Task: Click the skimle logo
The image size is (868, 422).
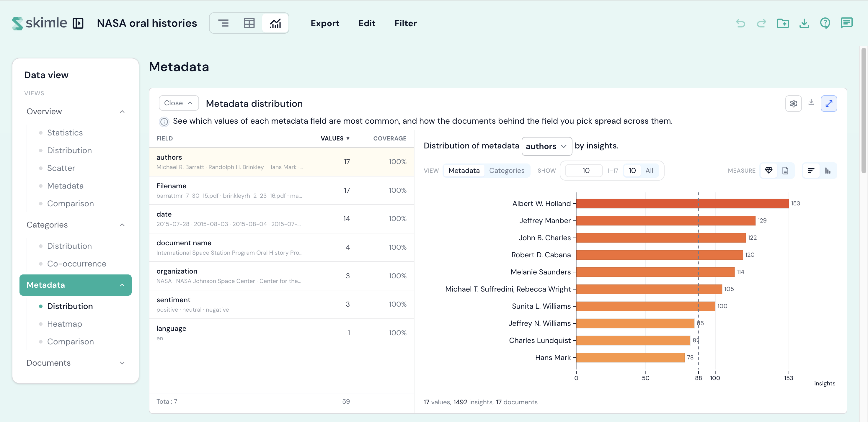Action: pyautogui.click(x=40, y=23)
